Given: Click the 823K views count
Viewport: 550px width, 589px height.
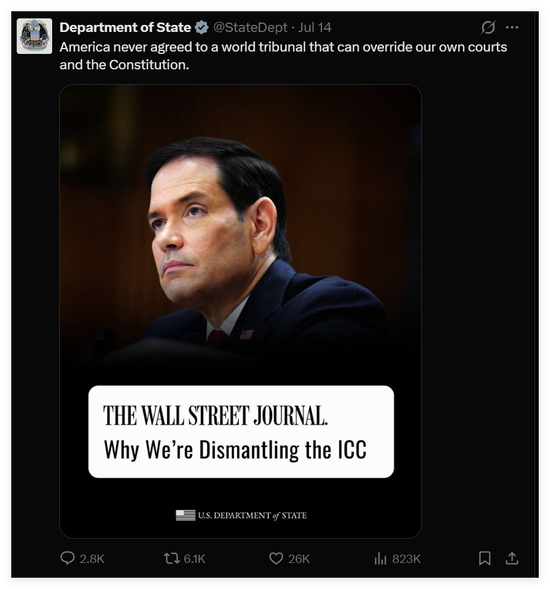Looking at the screenshot, I should 406,559.
